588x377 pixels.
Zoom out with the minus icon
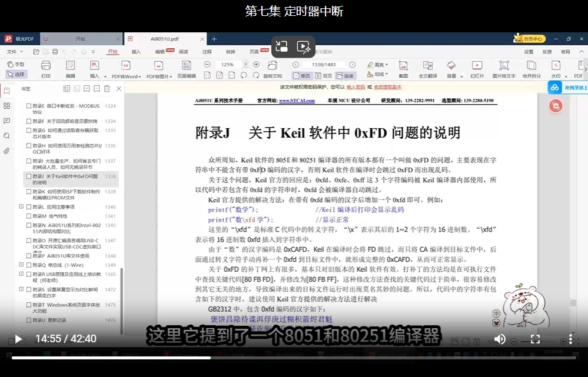[x=207, y=65]
